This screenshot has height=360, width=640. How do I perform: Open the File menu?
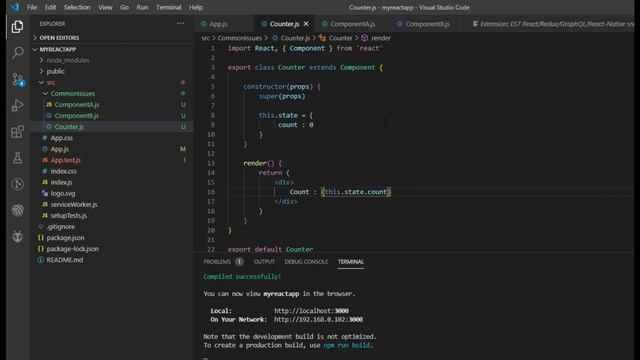click(32, 7)
